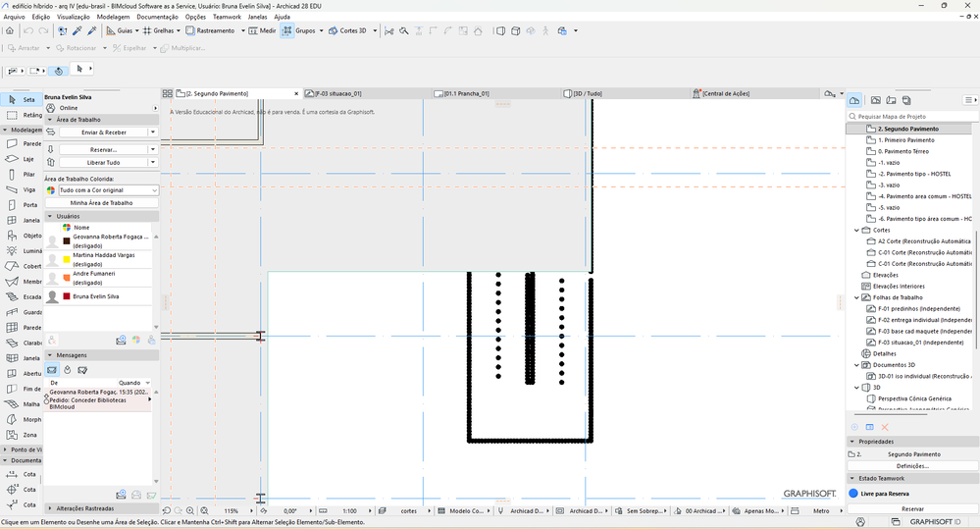980x529 pixels.
Task: Click the Pesquisar Mapa de Projeto search field
Action: [x=912, y=117]
